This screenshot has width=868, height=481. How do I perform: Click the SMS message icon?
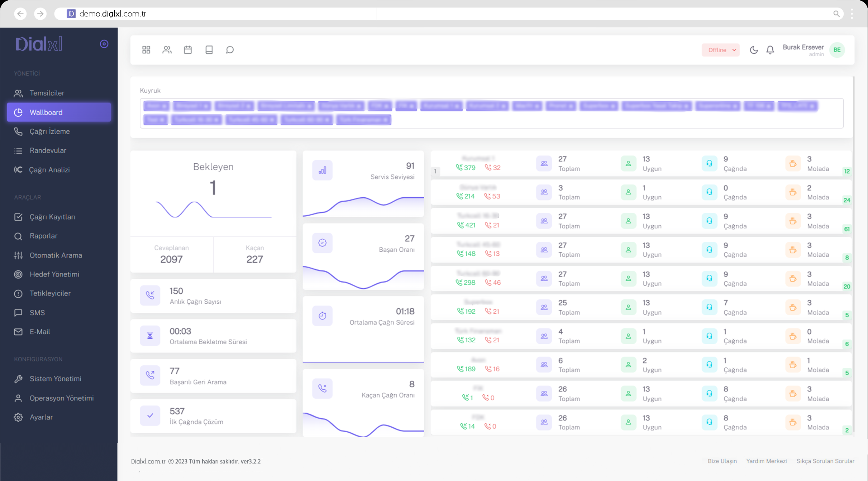click(x=18, y=313)
